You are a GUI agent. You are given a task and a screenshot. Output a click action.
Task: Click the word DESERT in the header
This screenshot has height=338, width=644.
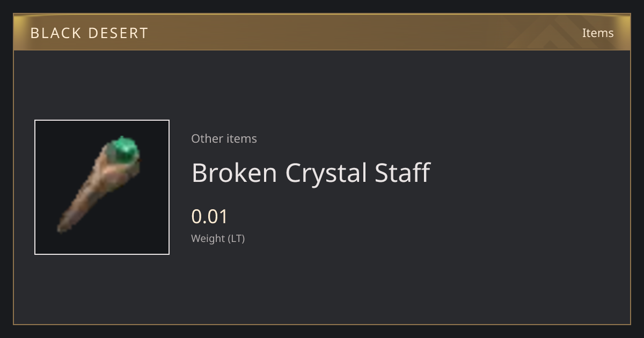(118, 33)
